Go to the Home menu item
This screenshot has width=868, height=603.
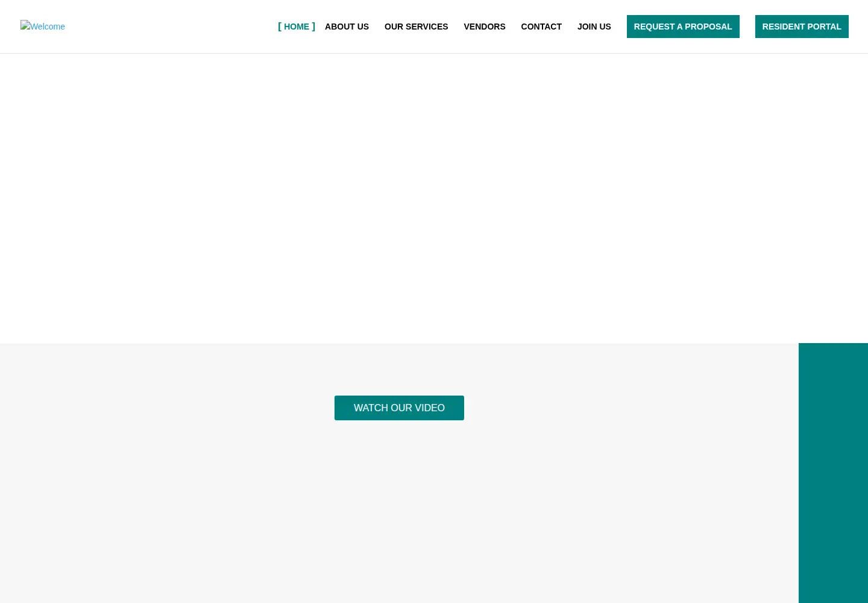point(297,27)
